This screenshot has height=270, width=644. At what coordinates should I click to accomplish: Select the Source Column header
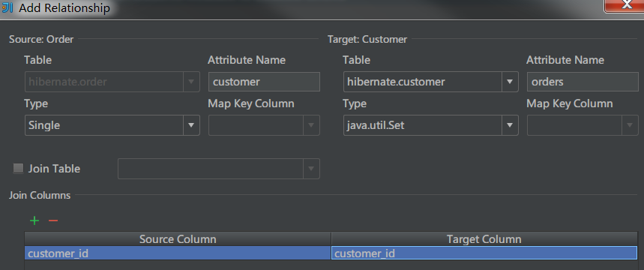pos(178,239)
